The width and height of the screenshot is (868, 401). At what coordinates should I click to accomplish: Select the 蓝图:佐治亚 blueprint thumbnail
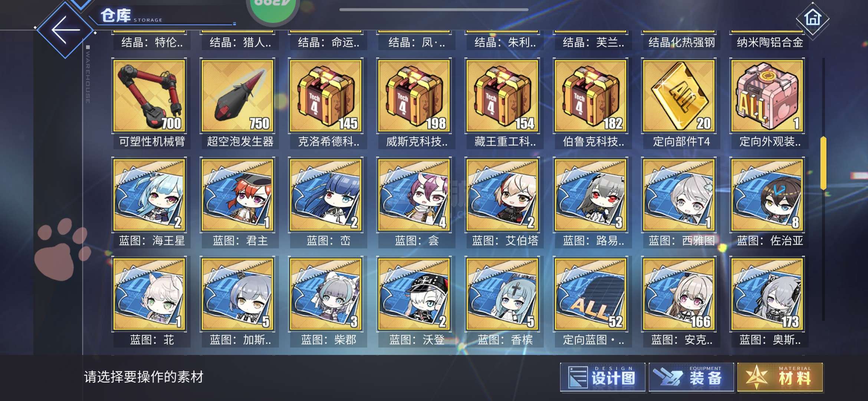coord(767,195)
